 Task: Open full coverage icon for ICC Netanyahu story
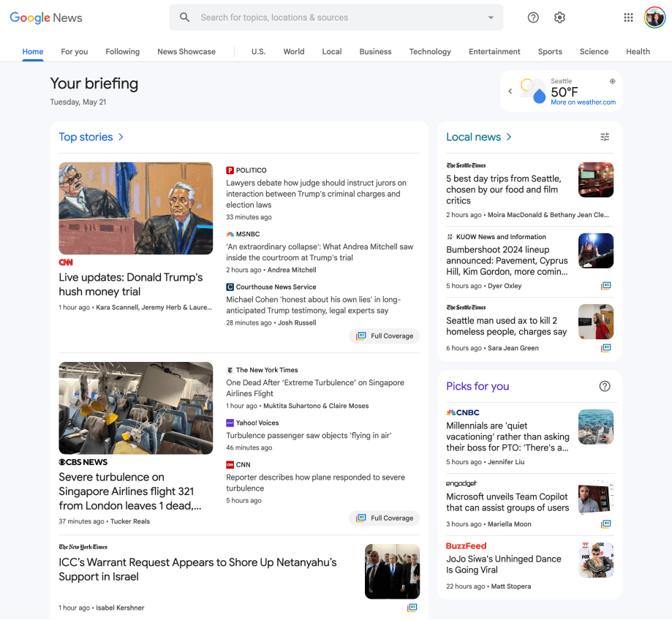point(412,608)
